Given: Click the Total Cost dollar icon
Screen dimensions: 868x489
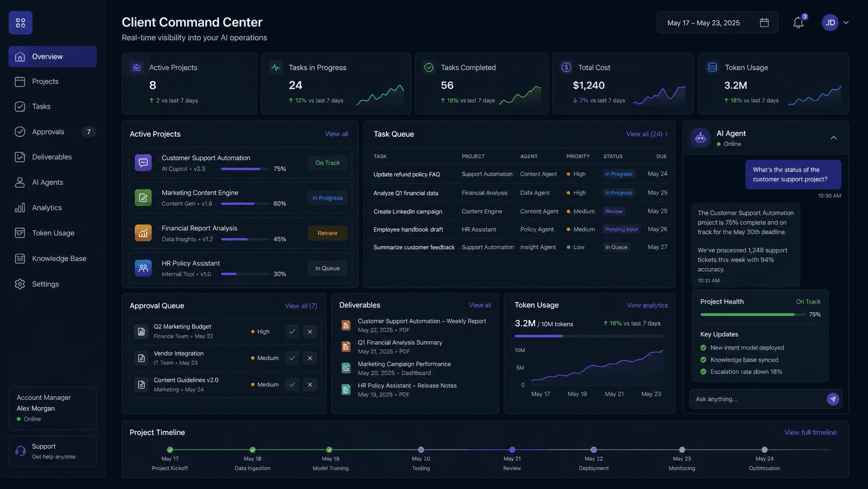Looking at the screenshot, I should (x=566, y=68).
